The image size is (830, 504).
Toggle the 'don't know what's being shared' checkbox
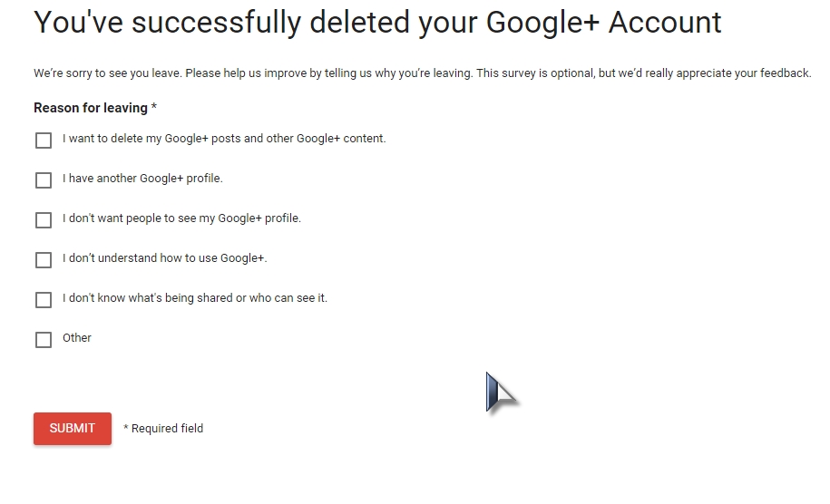click(x=44, y=300)
